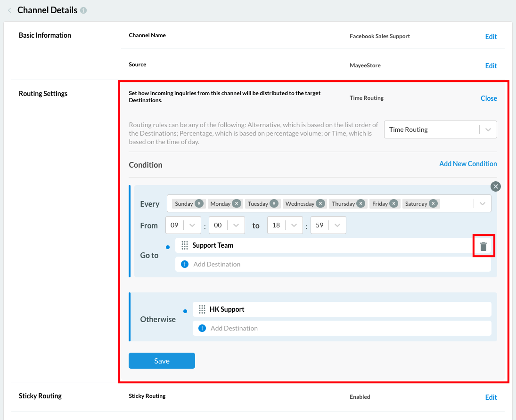Remove Wednesday tag from Every field
Screen dimensions: 516x420
click(x=320, y=203)
